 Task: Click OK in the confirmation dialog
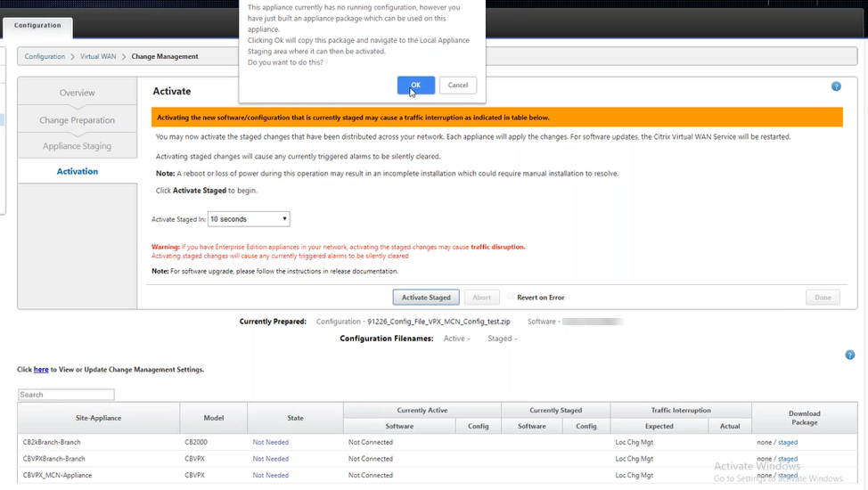click(x=415, y=85)
